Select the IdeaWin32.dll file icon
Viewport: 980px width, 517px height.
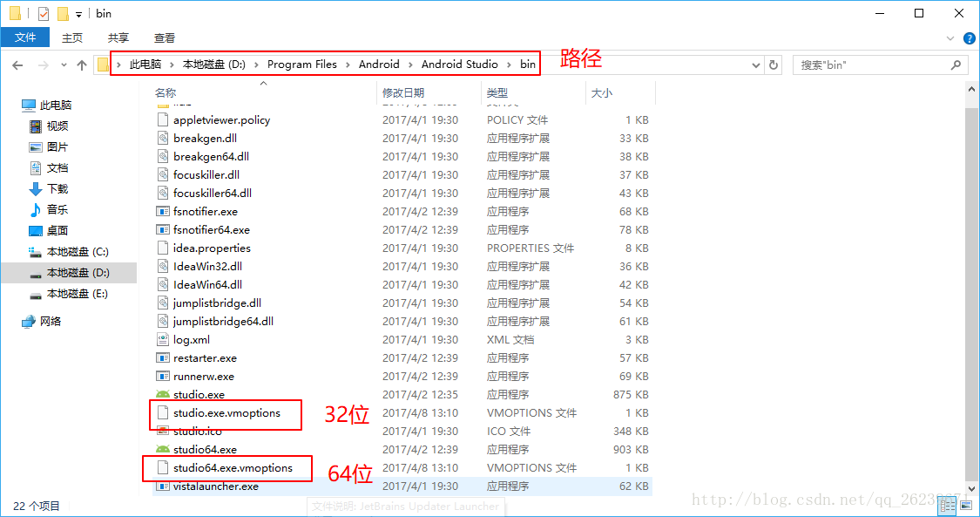click(163, 266)
